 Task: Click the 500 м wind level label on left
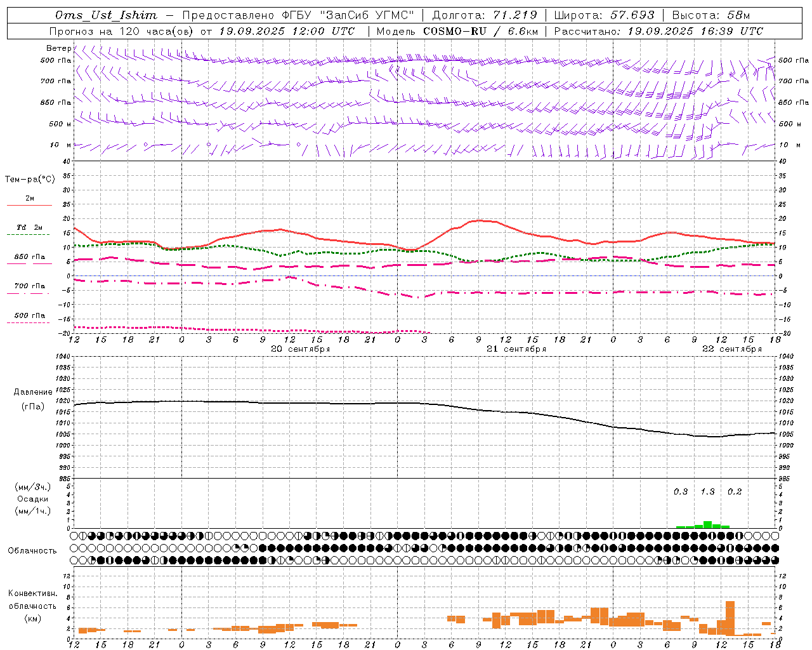[x=60, y=124]
